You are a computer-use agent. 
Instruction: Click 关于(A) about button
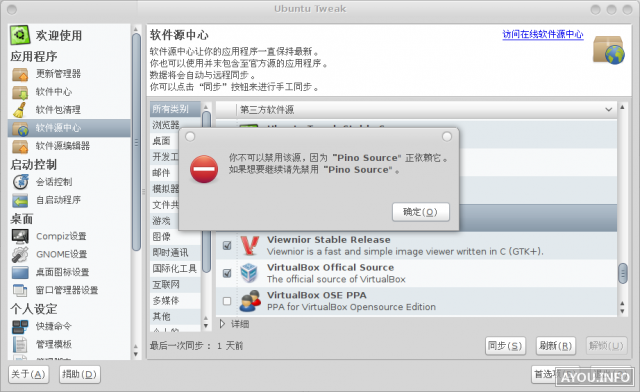[x=29, y=374]
